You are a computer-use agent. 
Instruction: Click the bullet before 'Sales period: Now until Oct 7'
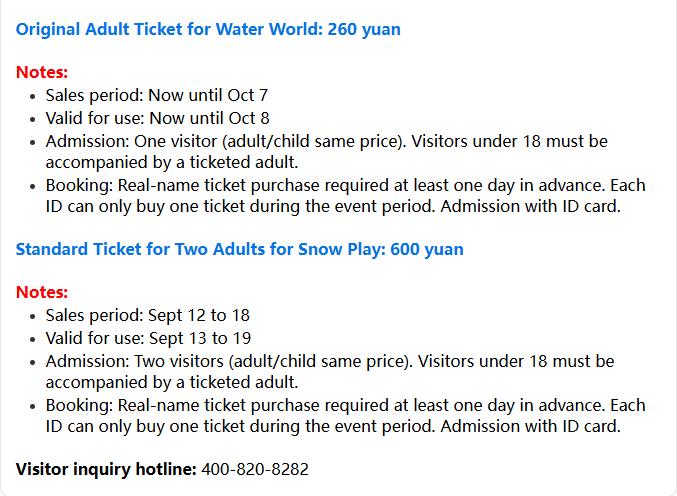point(33,96)
